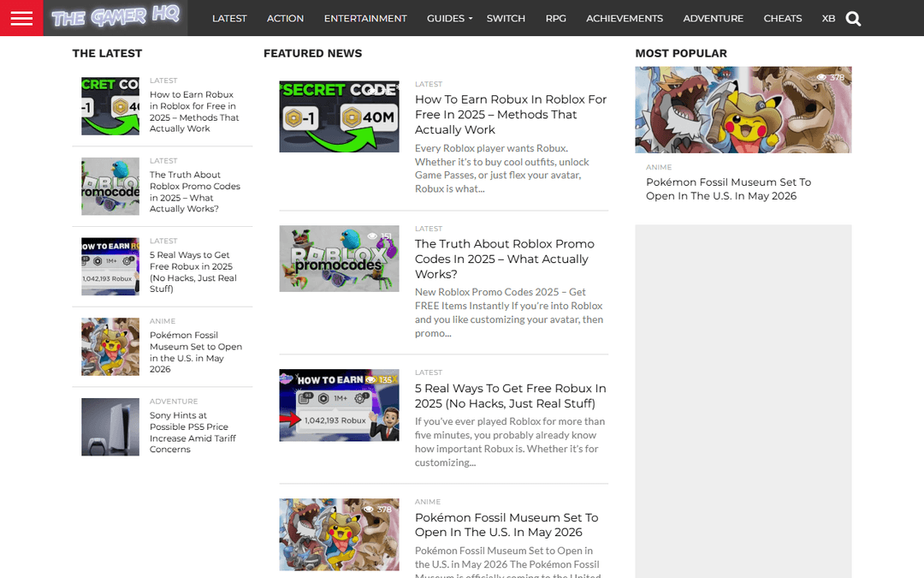Click featured Roblox promocodes thumbnail
This screenshot has width=924, height=578.
click(339, 259)
